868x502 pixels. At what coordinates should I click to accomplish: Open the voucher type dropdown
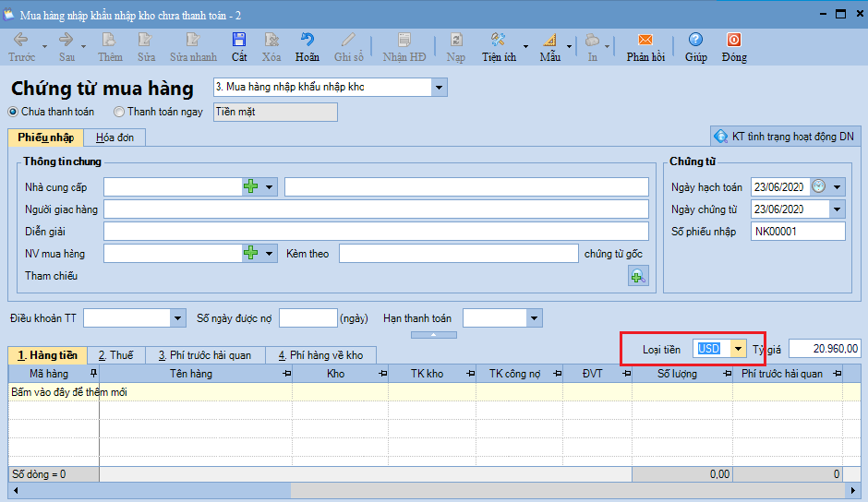(439, 87)
